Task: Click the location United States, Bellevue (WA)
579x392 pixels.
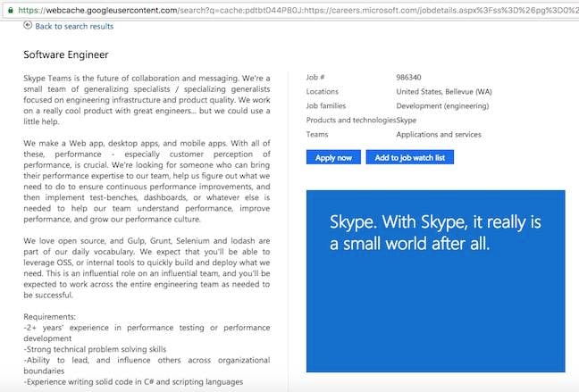Action: click(x=444, y=92)
